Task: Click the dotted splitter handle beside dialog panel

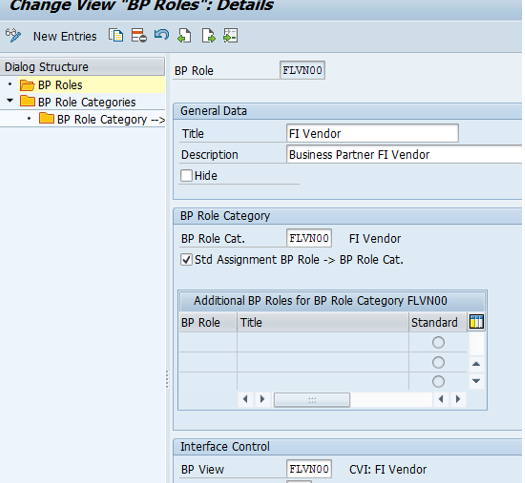Action: [x=167, y=379]
